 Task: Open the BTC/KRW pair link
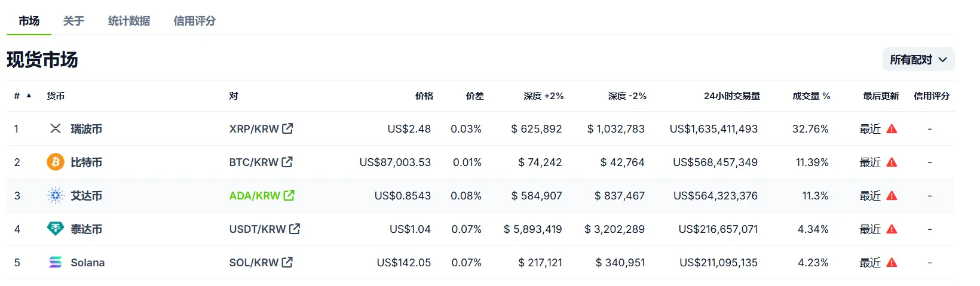point(254,162)
